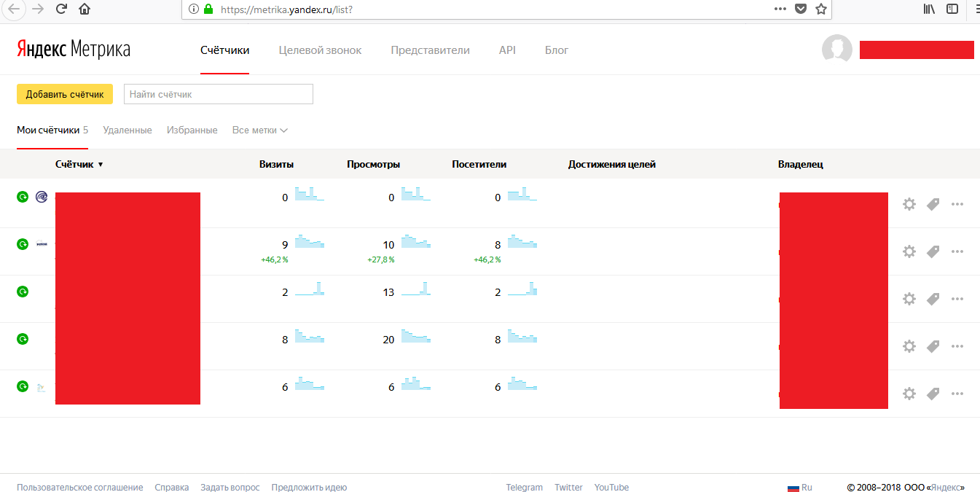Click views sparkline next to value 13

(x=416, y=289)
